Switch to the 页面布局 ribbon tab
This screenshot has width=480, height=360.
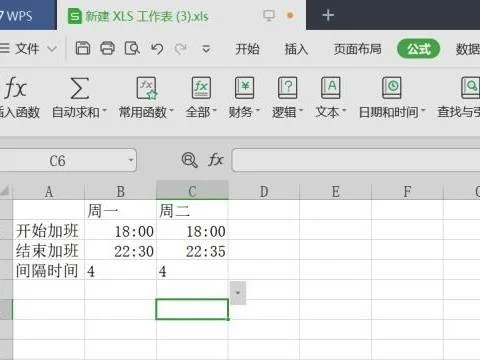358,49
